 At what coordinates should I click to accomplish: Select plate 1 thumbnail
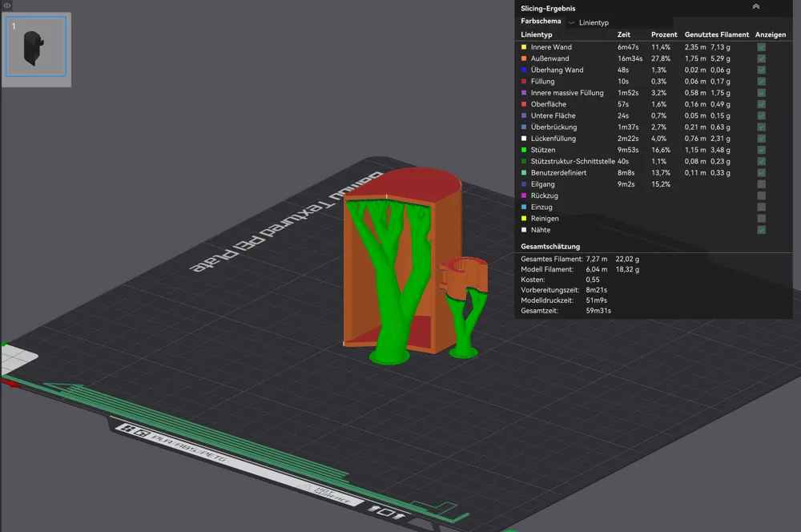(x=36, y=47)
